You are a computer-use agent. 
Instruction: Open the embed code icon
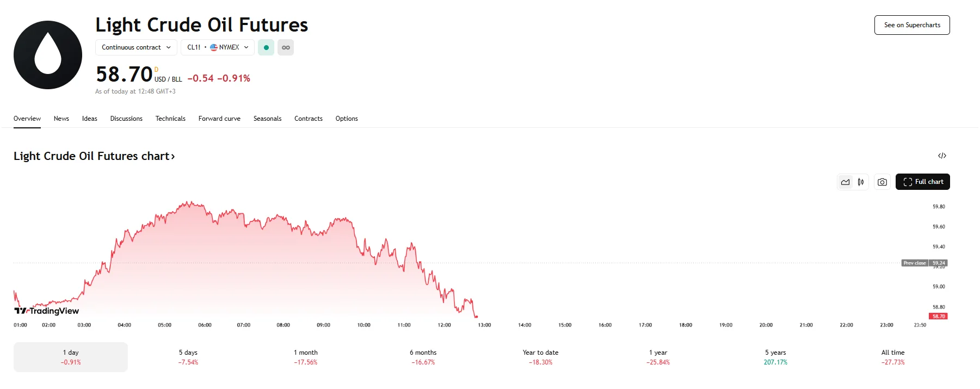coord(942,156)
